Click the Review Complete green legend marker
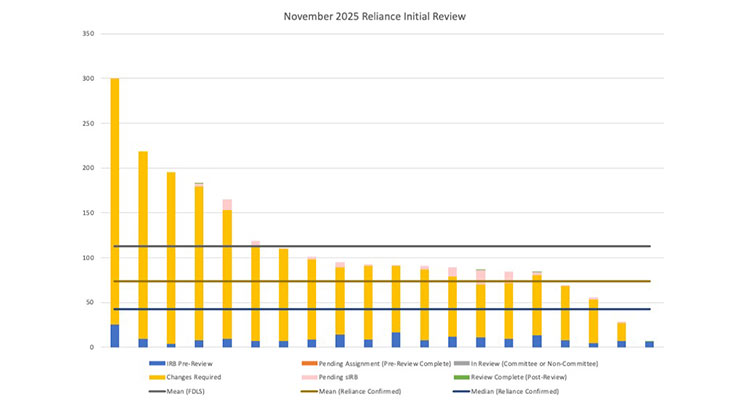Screen dimensions: 750x400 [x=464, y=377]
